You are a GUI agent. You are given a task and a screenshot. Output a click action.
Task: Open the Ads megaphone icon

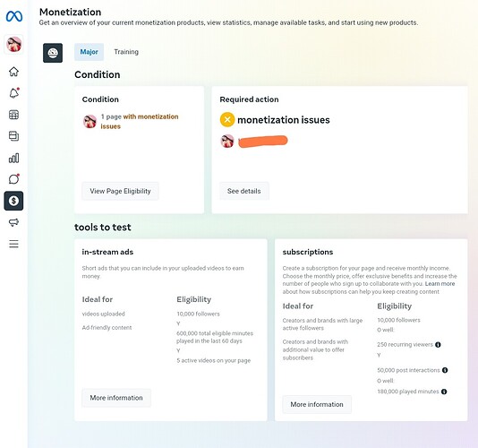coord(13,222)
